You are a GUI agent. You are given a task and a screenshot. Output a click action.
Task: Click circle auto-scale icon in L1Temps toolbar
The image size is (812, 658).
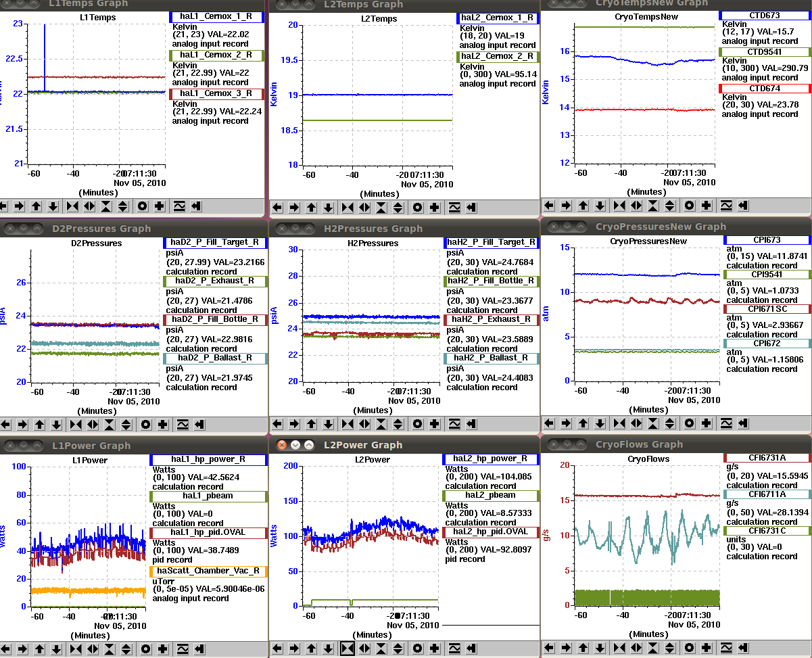pos(142,206)
